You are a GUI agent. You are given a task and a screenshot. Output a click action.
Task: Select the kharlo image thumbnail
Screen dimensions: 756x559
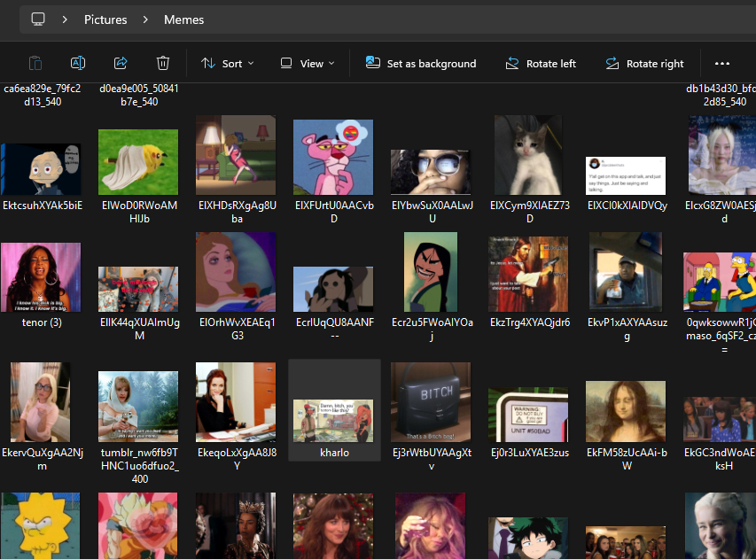(x=334, y=420)
